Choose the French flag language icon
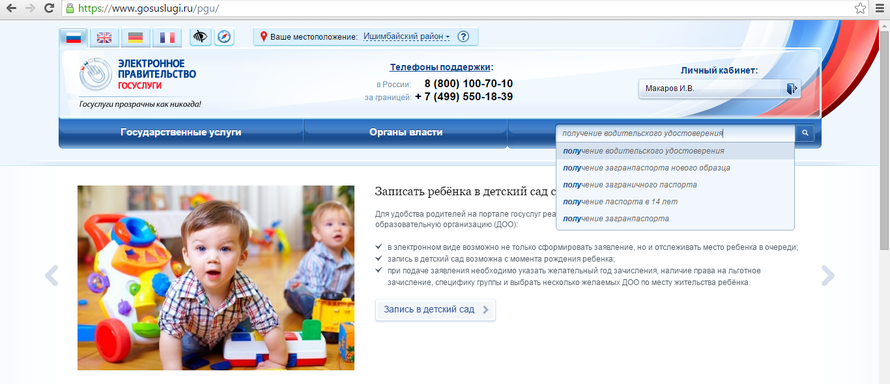This screenshot has width=890, height=384. point(167,37)
